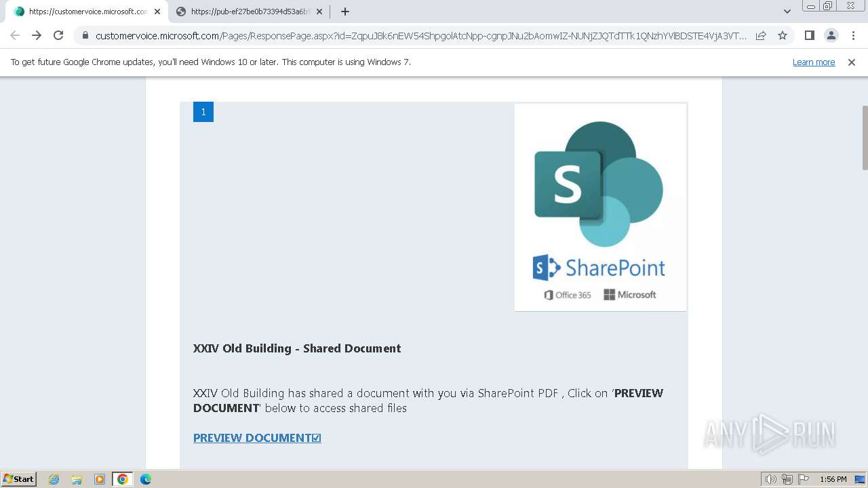868x488 pixels.
Task: Bookmark this page with the star
Action: pyautogui.click(x=783, y=35)
